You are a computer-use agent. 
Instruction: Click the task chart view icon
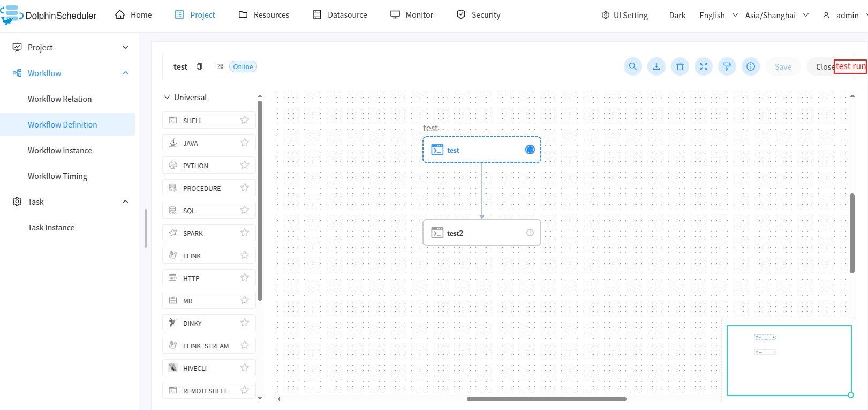[x=220, y=66]
